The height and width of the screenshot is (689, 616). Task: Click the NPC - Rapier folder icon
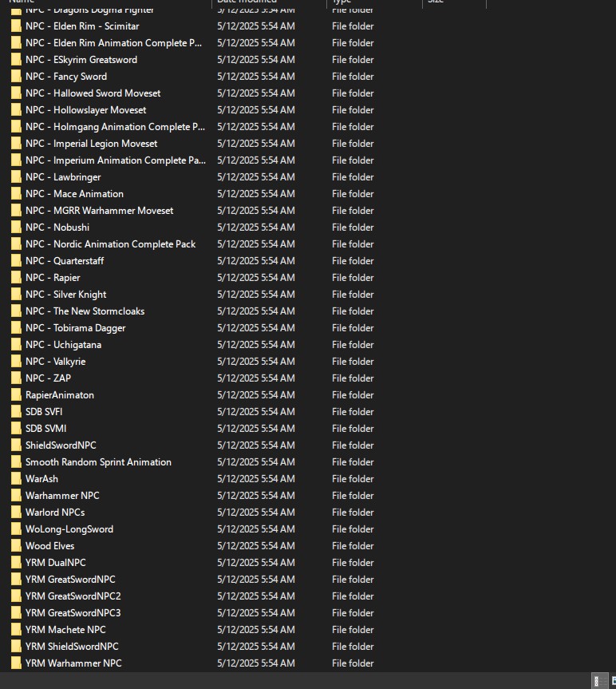coord(16,278)
